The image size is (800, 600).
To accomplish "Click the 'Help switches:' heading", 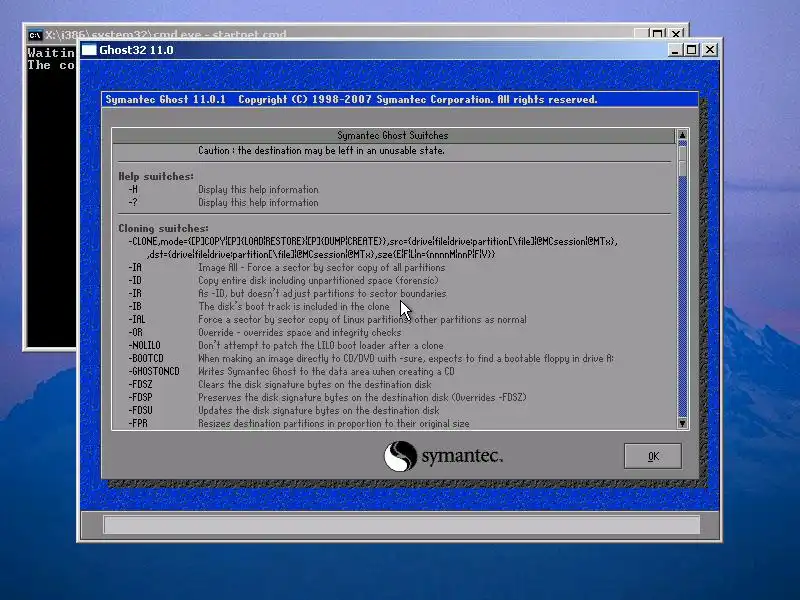I will (156, 177).
